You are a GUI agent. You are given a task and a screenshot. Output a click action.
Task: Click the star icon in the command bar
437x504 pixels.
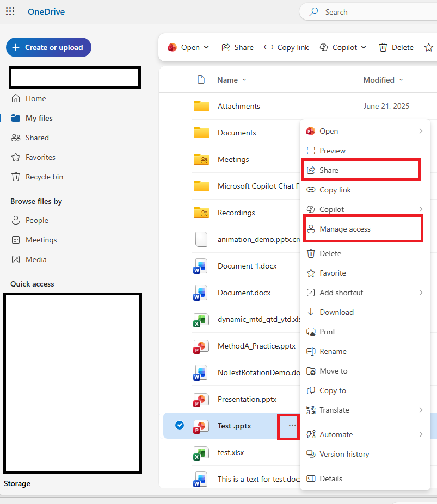click(x=429, y=47)
